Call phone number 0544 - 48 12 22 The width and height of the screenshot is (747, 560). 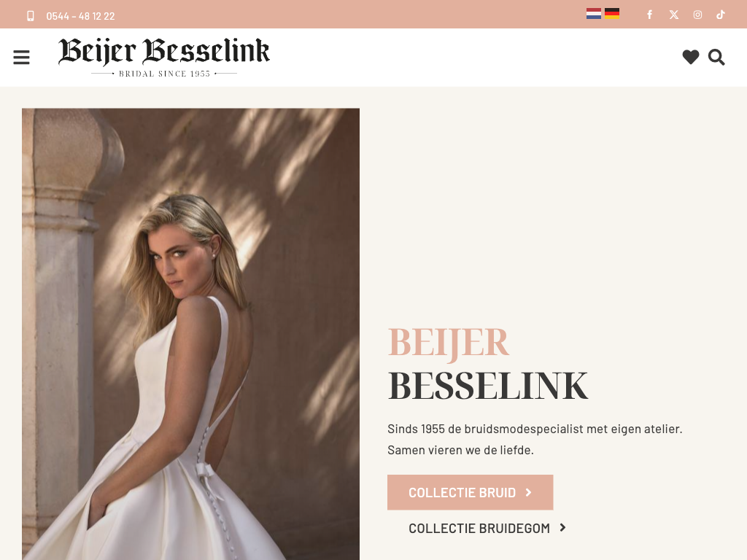pos(80,16)
